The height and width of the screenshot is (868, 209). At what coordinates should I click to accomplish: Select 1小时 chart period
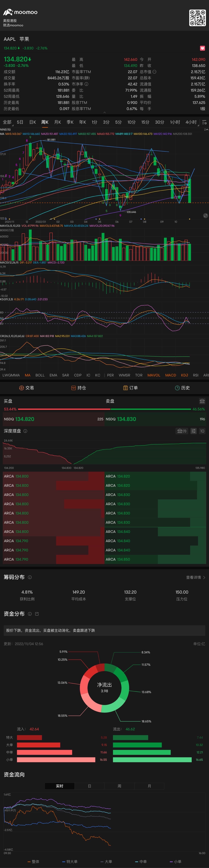[x=175, y=122]
